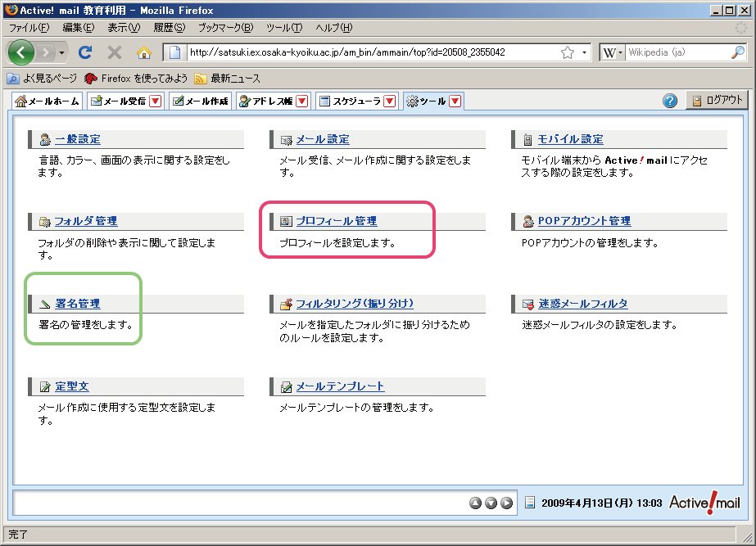
Task: Open the ツール tab dropdown arrow
Action: click(455, 102)
